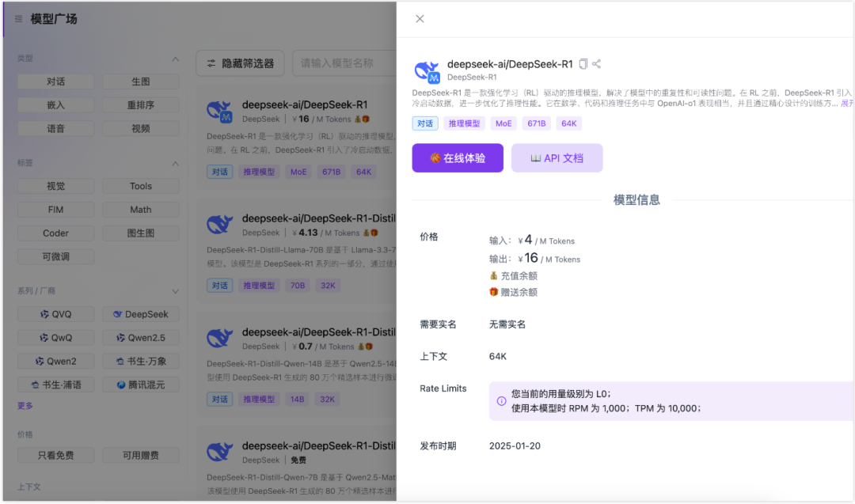Show only free models with 只看免费

[x=55, y=456]
